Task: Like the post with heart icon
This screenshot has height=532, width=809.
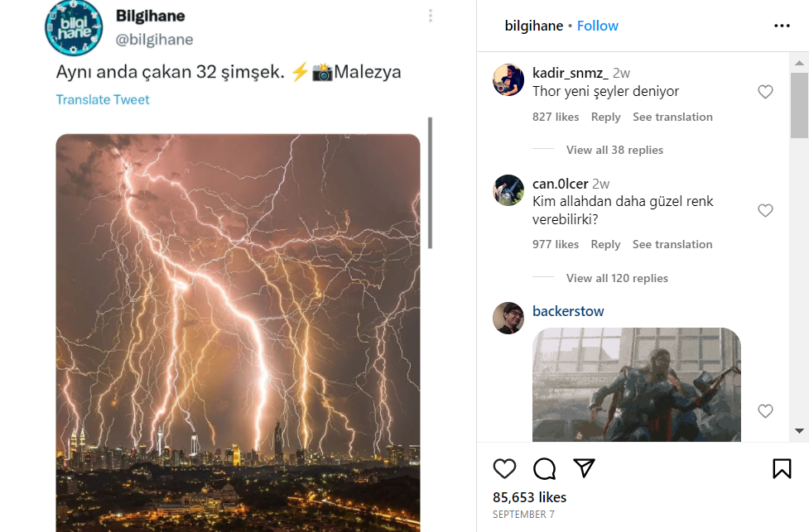Action: (504, 469)
